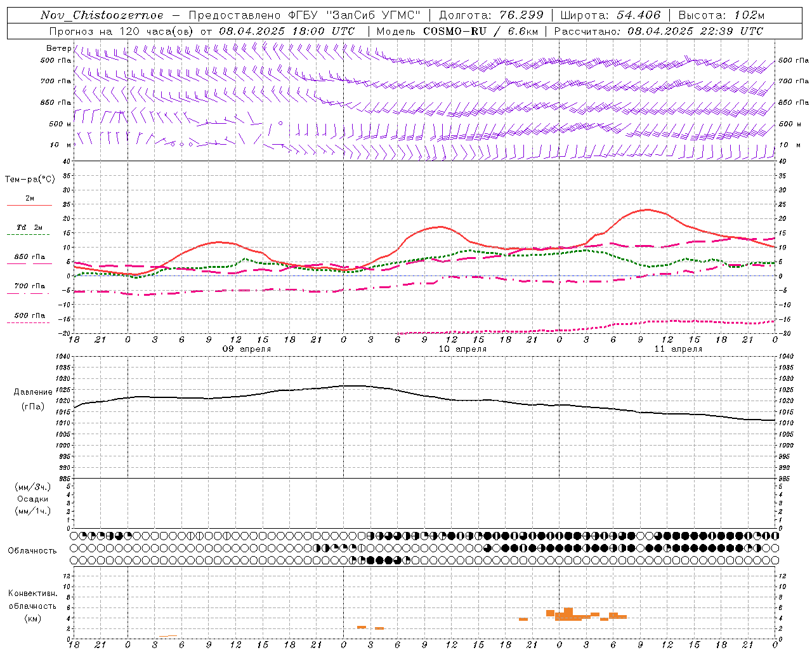Click the 'Тем-ра(°C)' temperature panel label
Viewport: 812px width, 650px height.
pyautogui.click(x=30, y=180)
